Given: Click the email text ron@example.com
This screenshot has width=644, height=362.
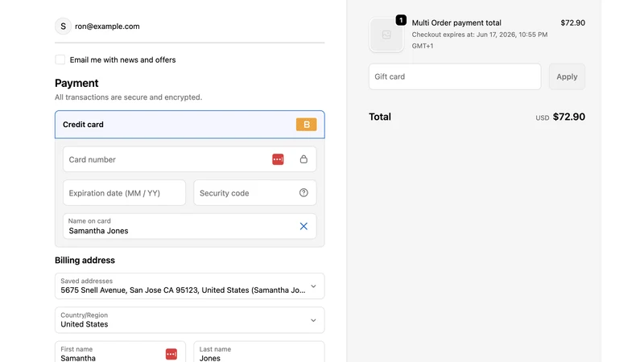Looking at the screenshot, I should click(107, 27).
